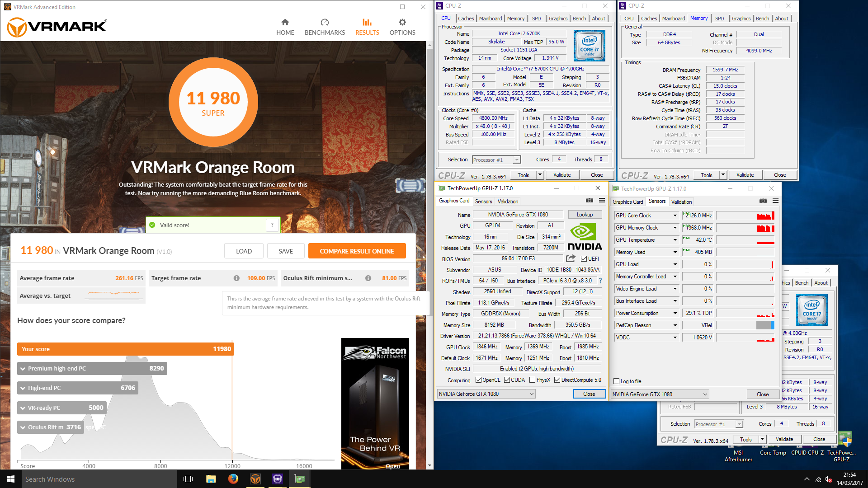Viewport: 868px width, 488px height.
Task: Open the Power Consumption sensor dropdown
Action: tap(675, 313)
